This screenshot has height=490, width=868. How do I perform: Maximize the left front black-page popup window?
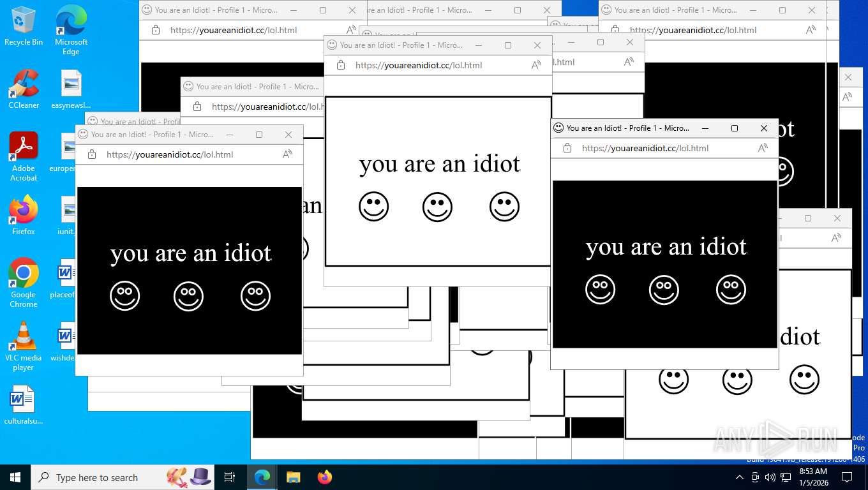click(259, 135)
